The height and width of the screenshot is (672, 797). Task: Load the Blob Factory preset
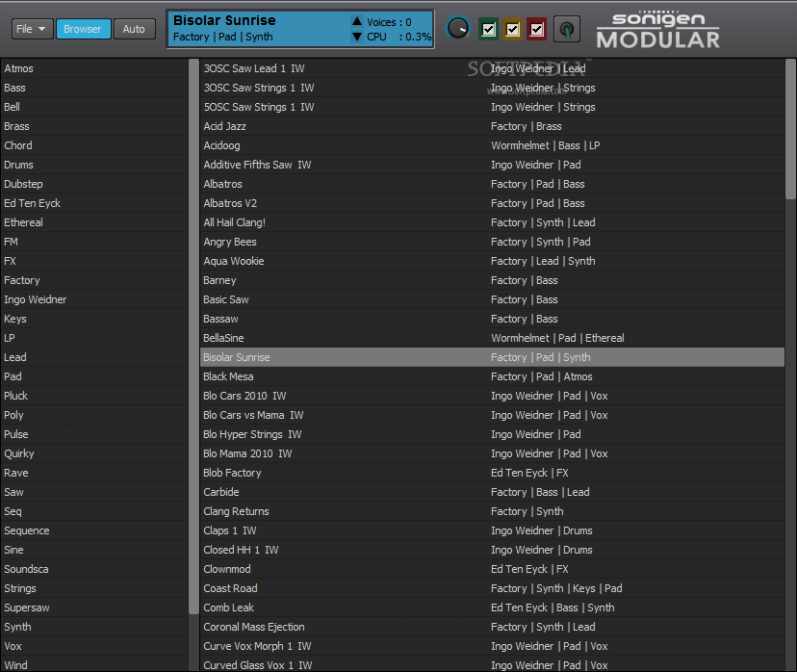(x=493, y=474)
